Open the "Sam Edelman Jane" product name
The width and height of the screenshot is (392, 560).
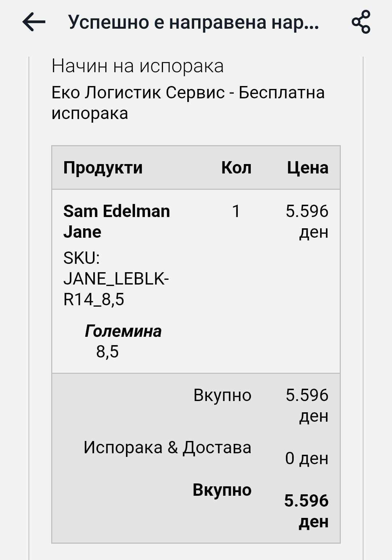[116, 221]
